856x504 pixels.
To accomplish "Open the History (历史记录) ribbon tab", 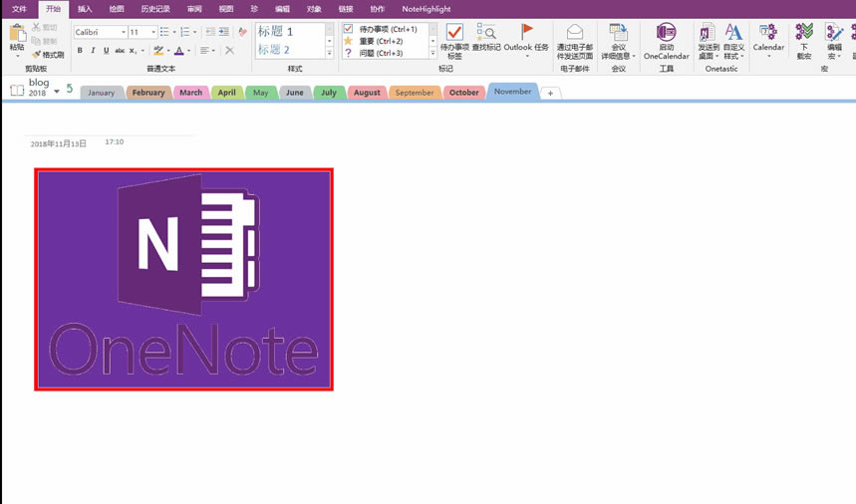I will (155, 9).
